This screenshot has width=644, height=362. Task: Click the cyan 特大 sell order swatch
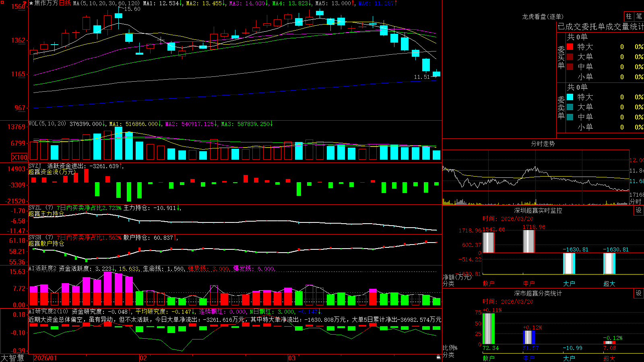tap(570, 97)
